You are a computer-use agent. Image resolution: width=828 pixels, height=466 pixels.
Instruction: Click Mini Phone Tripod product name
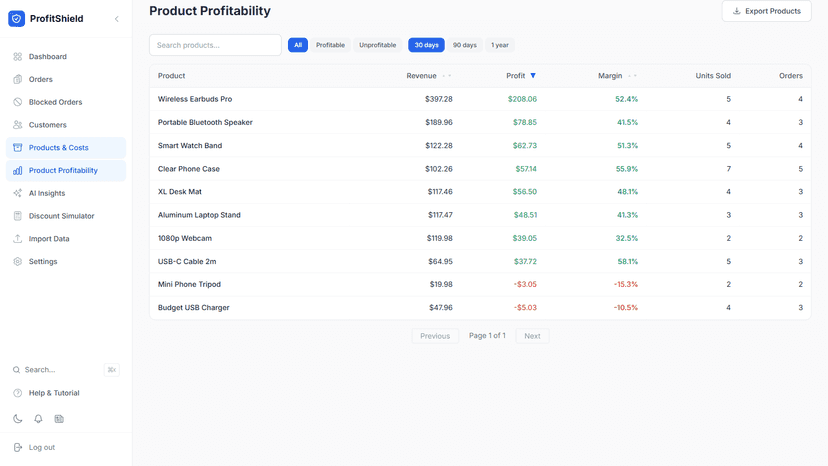pyautogui.click(x=189, y=284)
